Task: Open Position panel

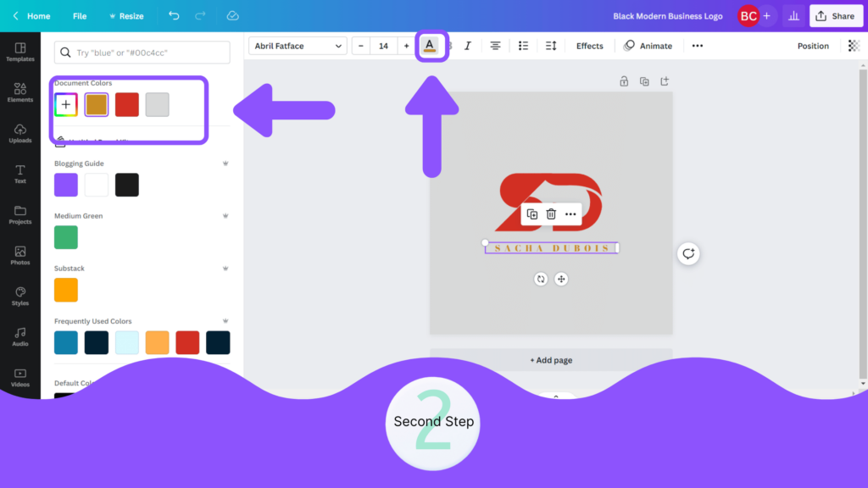Action: point(813,46)
